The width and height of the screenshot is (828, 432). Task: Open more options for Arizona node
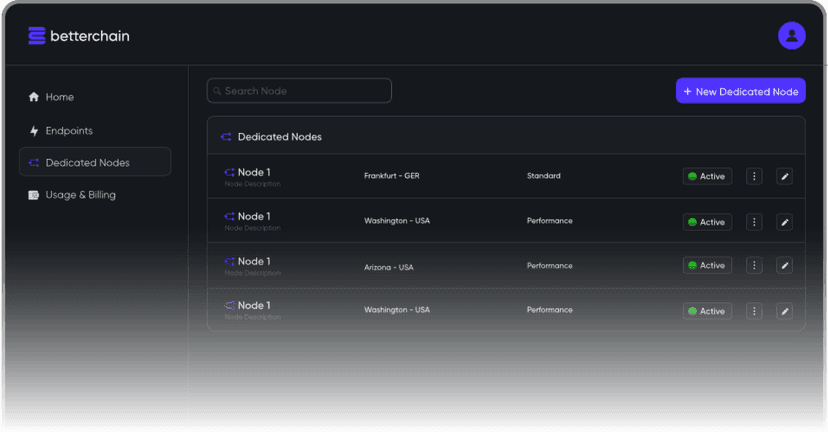pyautogui.click(x=754, y=266)
